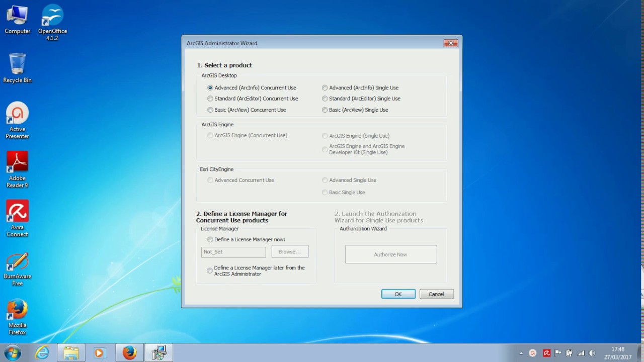Click the OK button
This screenshot has width=644, height=362.
[398, 294]
